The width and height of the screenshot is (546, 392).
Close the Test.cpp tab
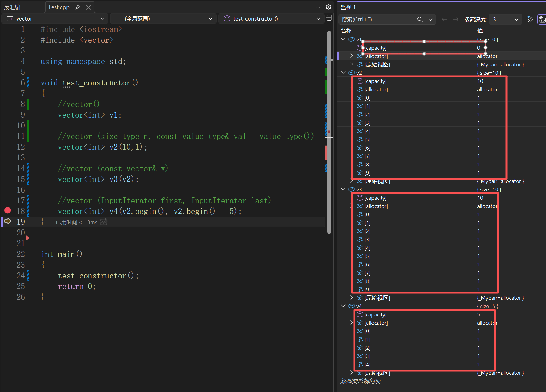tap(88, 7)
